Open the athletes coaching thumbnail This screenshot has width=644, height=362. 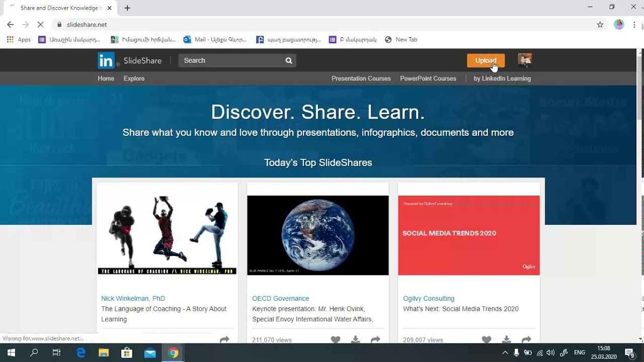(167, 235)
